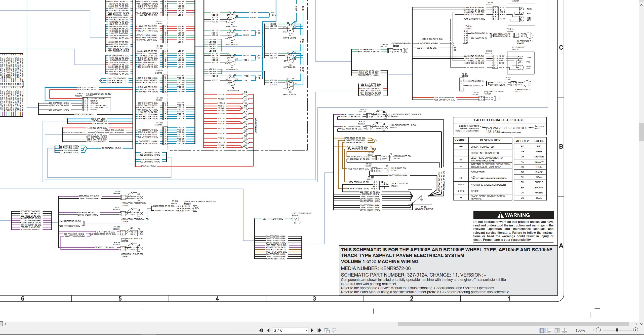The width and height of the screenshot is (644, 335).
Task: Click the '(46) TRACTOR HORN' label
Action: (x=494, y=91)
